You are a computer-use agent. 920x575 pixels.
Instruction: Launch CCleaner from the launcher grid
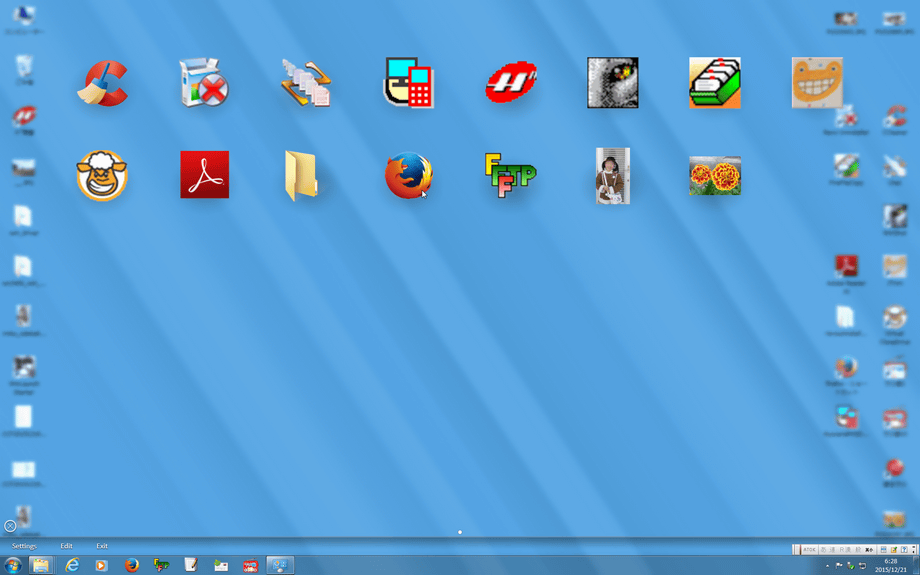point(103,83)
